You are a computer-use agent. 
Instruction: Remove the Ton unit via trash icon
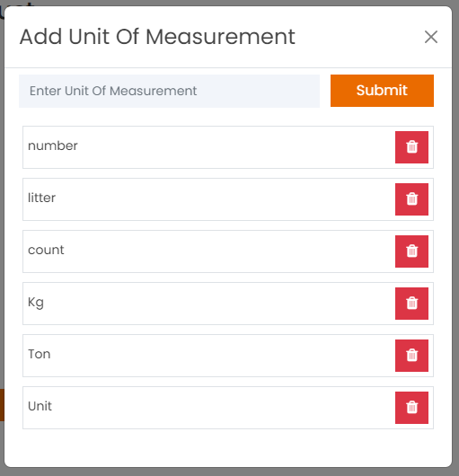[411, 356]
